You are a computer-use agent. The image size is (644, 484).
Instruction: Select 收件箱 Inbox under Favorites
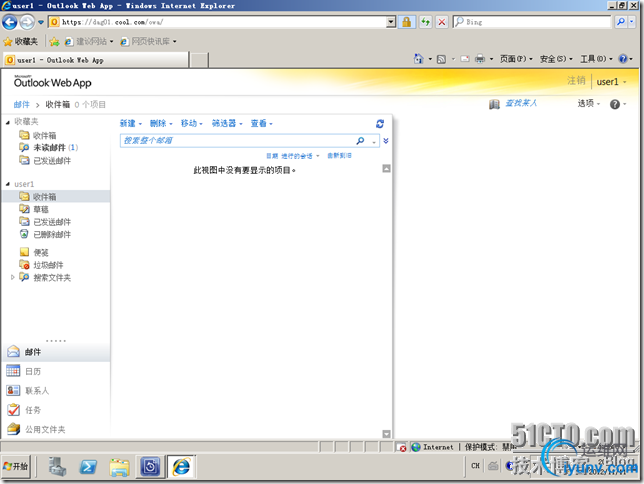[x=44, y=135]
